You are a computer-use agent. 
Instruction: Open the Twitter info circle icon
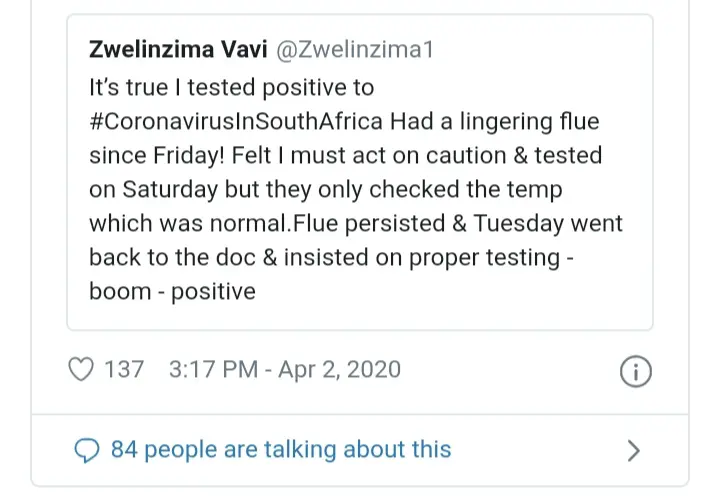point(636,371)
